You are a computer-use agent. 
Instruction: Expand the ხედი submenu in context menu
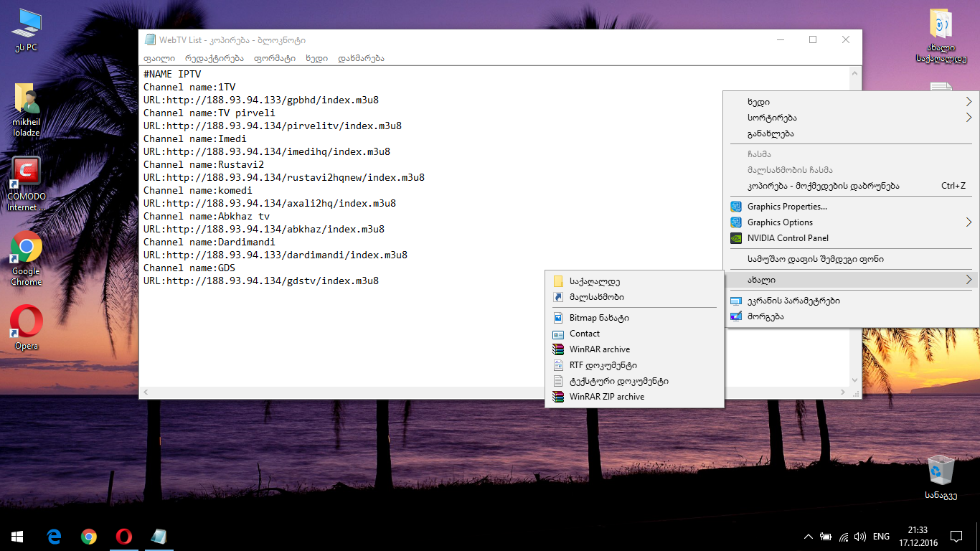pos(851,102)
